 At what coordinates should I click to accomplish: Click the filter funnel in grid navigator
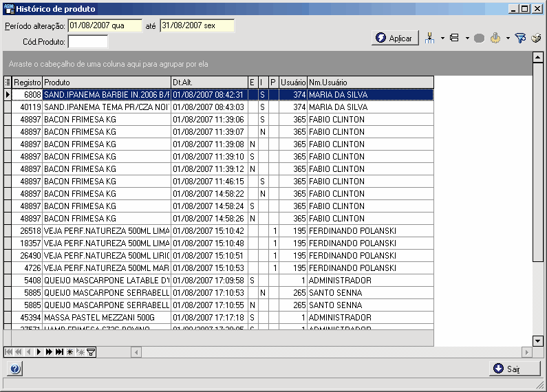tap(91, 352)
